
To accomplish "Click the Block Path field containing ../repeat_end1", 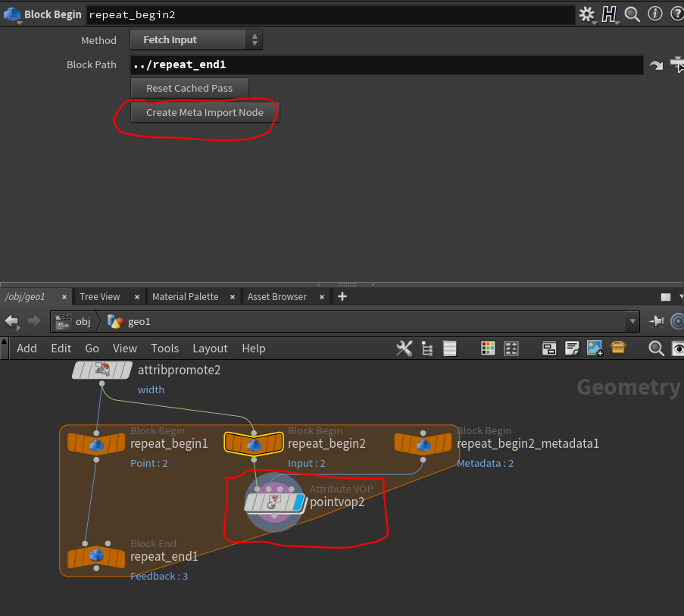I will [303, 65].
